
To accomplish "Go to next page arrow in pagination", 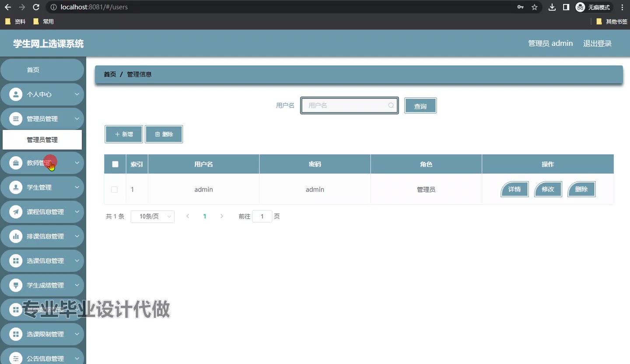I will click(222, 216).
